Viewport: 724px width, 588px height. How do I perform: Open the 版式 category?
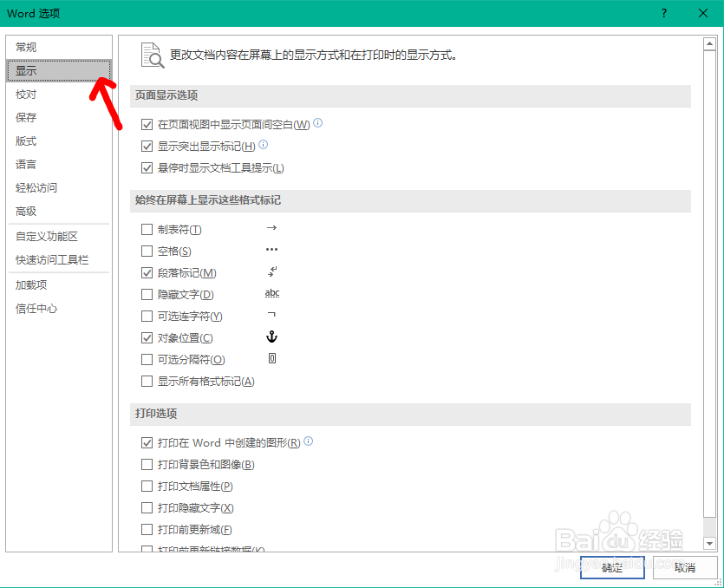(x=59, y=140)
